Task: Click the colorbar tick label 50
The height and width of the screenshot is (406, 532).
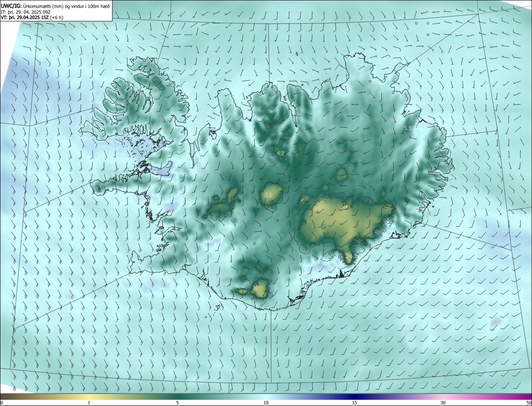Action: [x=529, y=403]
